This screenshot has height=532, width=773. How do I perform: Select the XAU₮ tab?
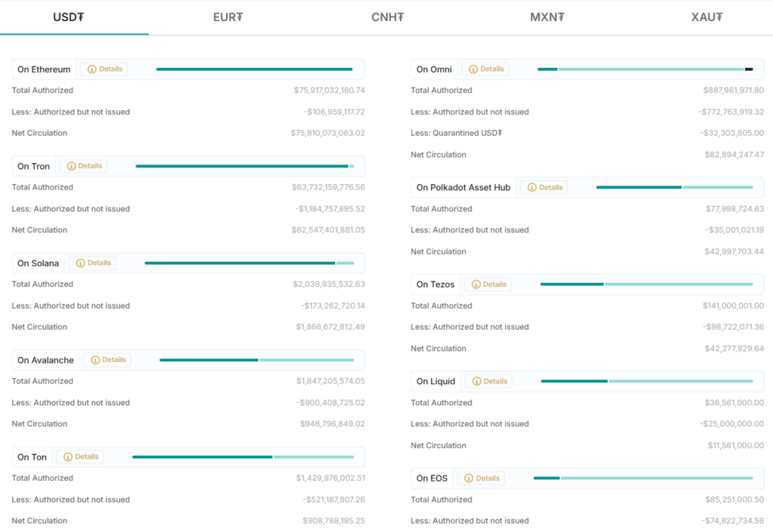tap(707, 17)
